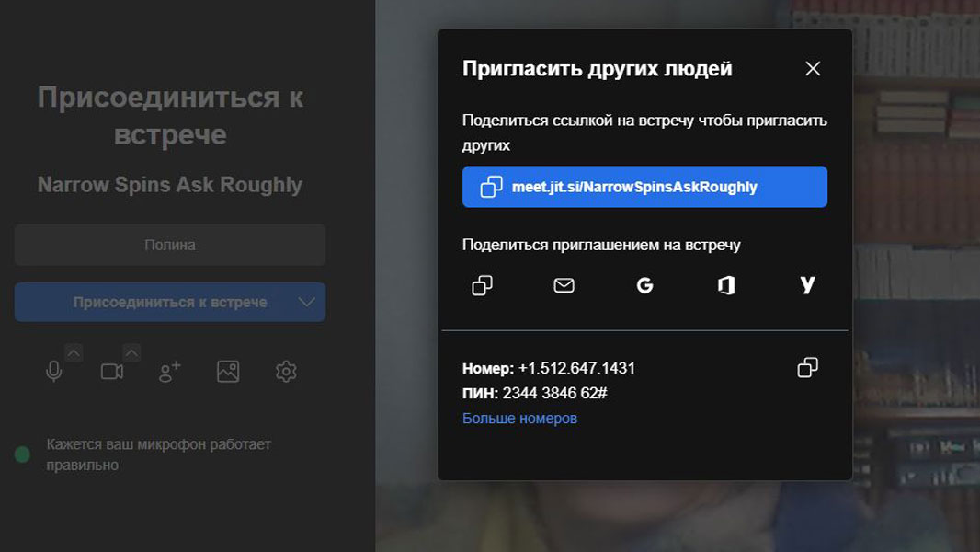The image size is (980, 552).
Task: Toggle the camera on or off
Action: point(112,372)
